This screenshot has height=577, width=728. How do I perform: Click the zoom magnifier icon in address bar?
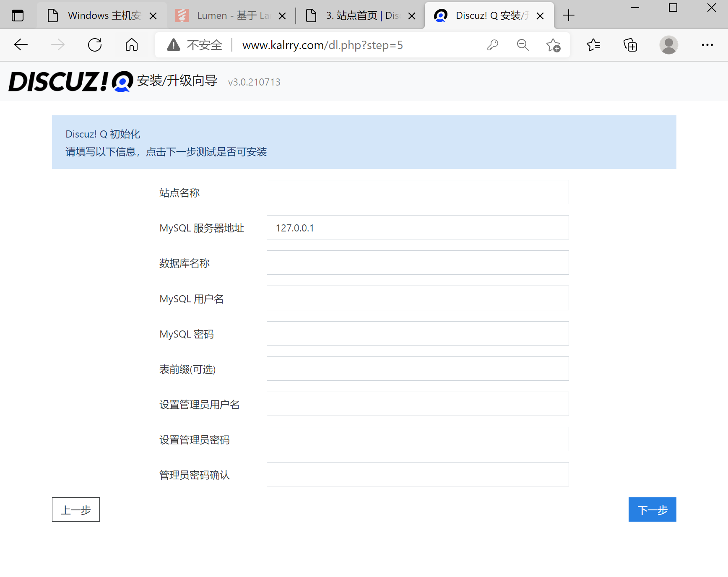coord(523,45)
